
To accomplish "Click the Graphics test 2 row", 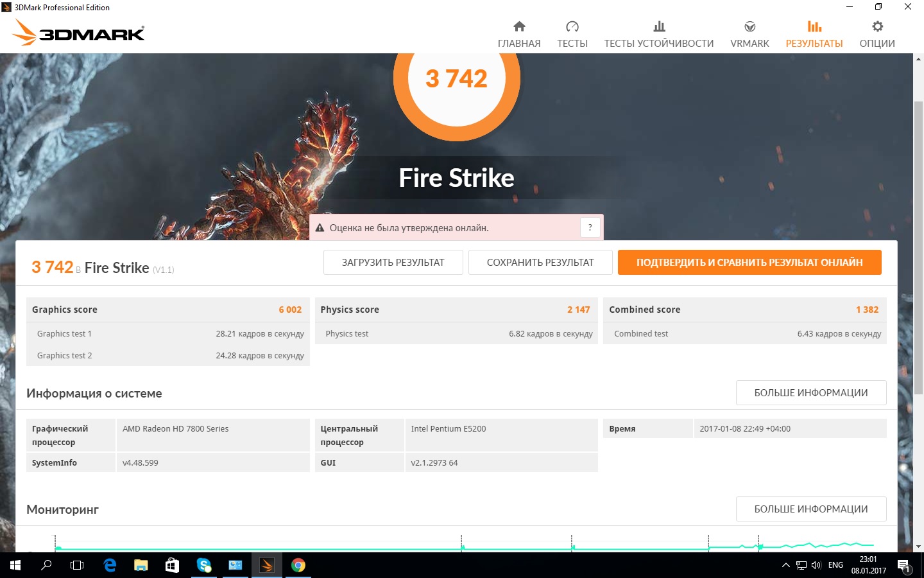I will pos(168,355).
